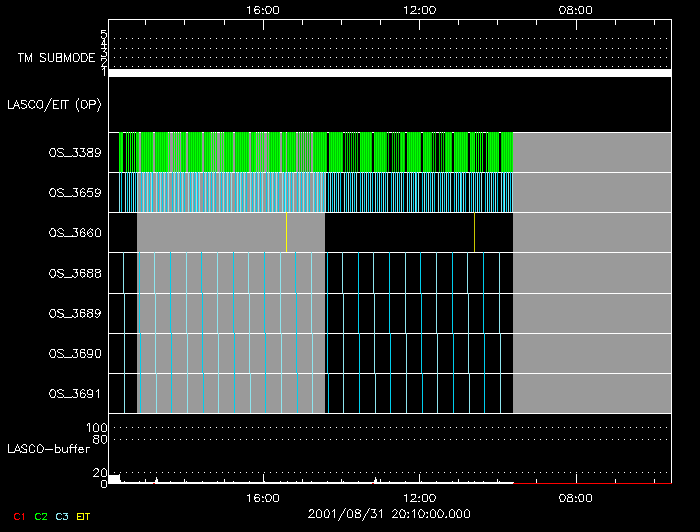Select the OS_3691 row label
The height and width of the screenshot is (532, 700).
pyautogui.click(x=75, y=393)
